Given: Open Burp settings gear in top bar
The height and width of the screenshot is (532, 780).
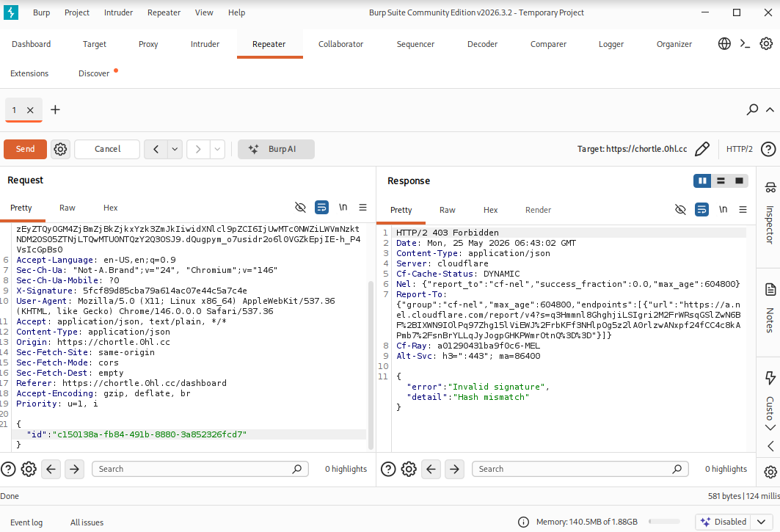Looking at the screenshot, I should click(766, 44).
